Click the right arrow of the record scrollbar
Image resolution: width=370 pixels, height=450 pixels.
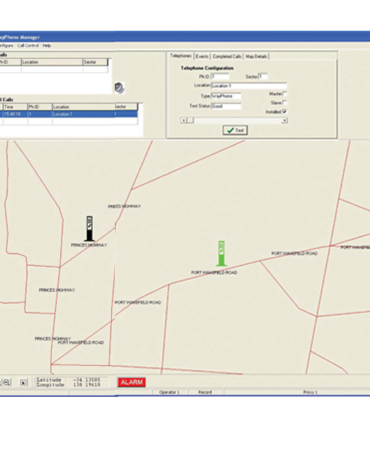tap(284, 120)
